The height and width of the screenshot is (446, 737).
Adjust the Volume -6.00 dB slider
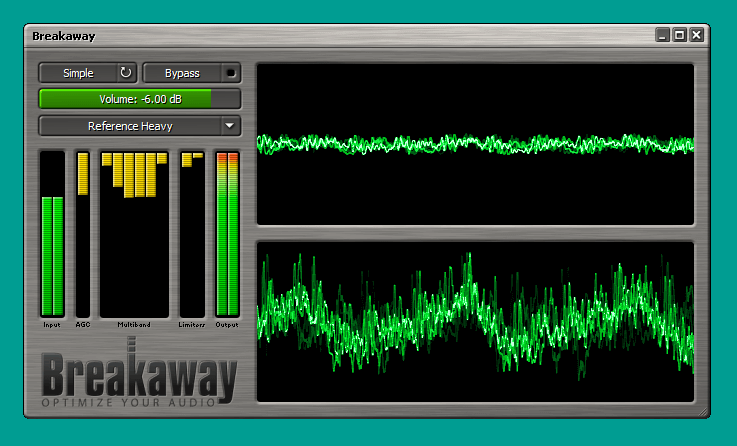[x=140, y=99]
